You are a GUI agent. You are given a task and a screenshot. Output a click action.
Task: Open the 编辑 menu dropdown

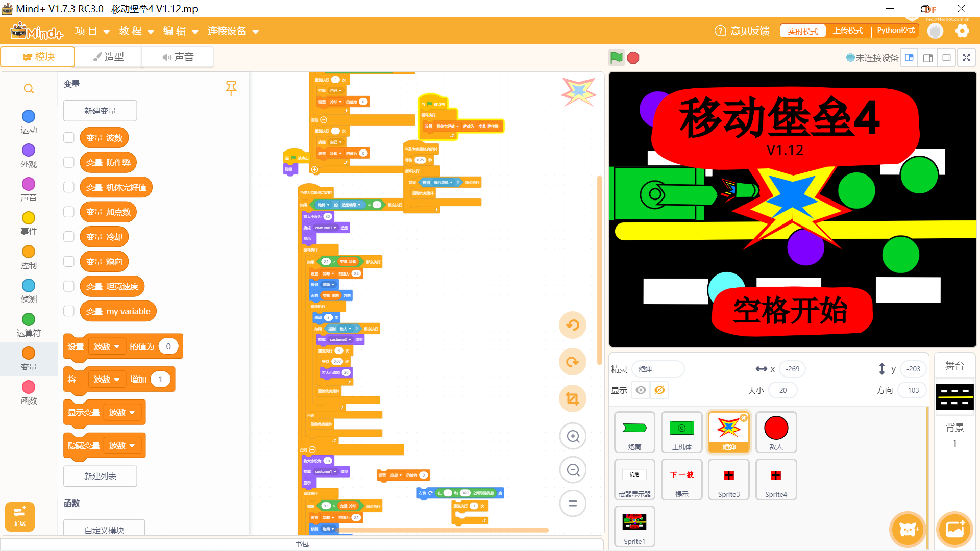click(x=181, y=31)
